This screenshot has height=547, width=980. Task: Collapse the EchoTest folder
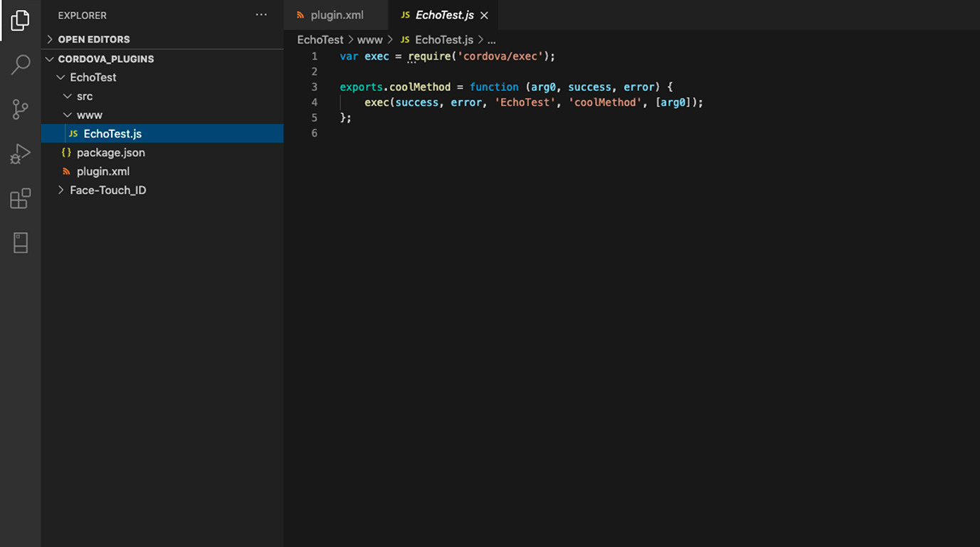(162, 77)
